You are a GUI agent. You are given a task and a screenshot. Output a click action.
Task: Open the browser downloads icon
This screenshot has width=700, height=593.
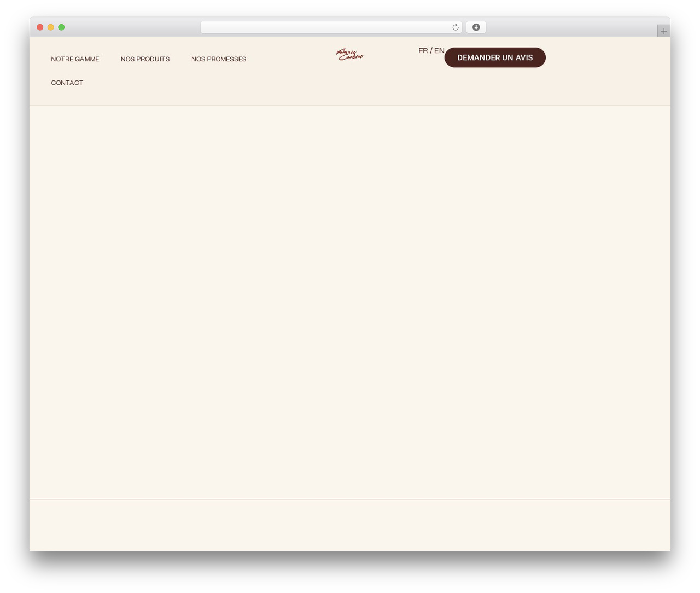click(x=476, y=27)
